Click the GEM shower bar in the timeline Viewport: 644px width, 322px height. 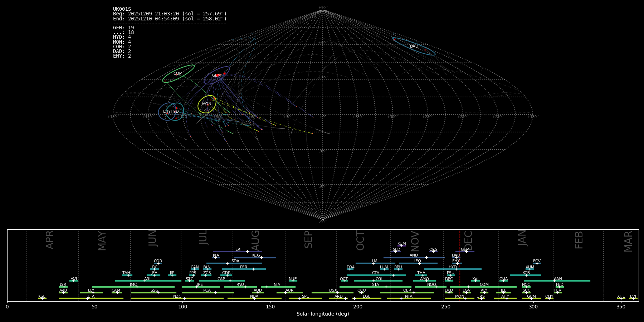[x=465, y=252]
